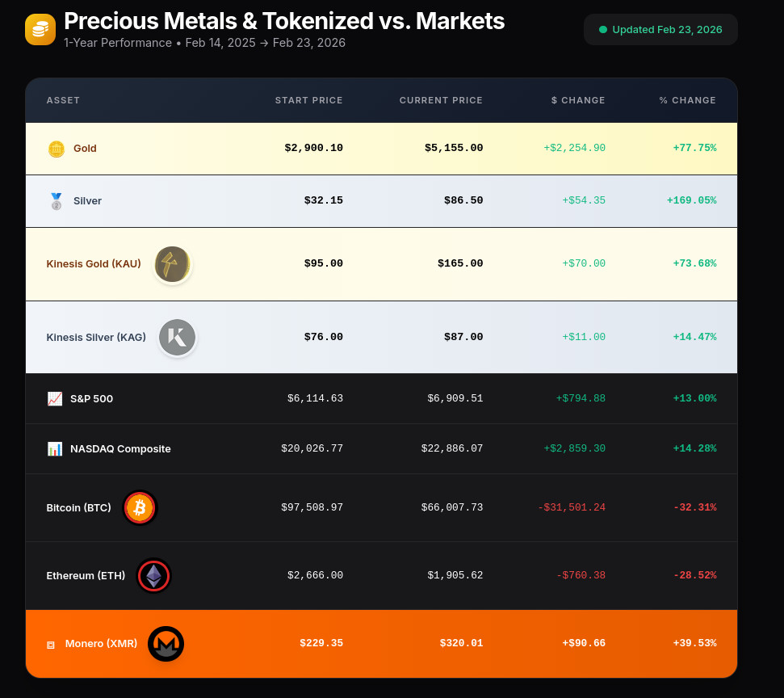The width and height of the screenshot is (784, 698).
Task: Click the green status dot by Updated
Action: coord(602,30)
